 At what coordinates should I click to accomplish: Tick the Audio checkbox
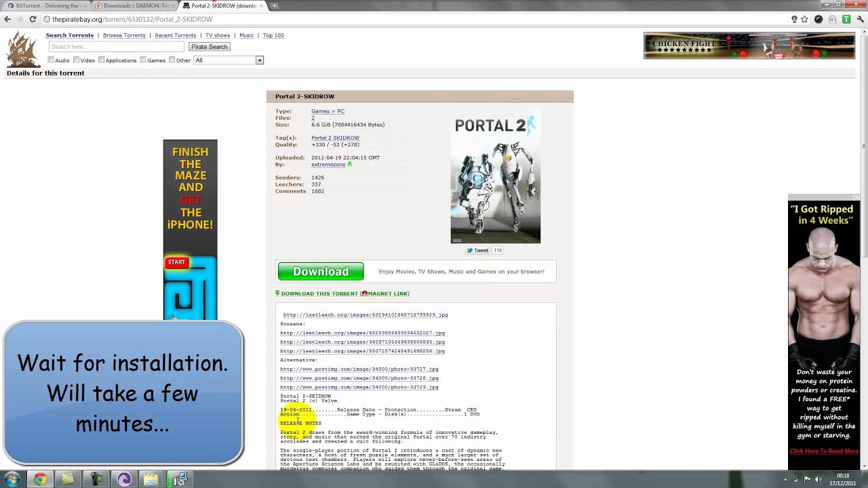click(51, 60)
